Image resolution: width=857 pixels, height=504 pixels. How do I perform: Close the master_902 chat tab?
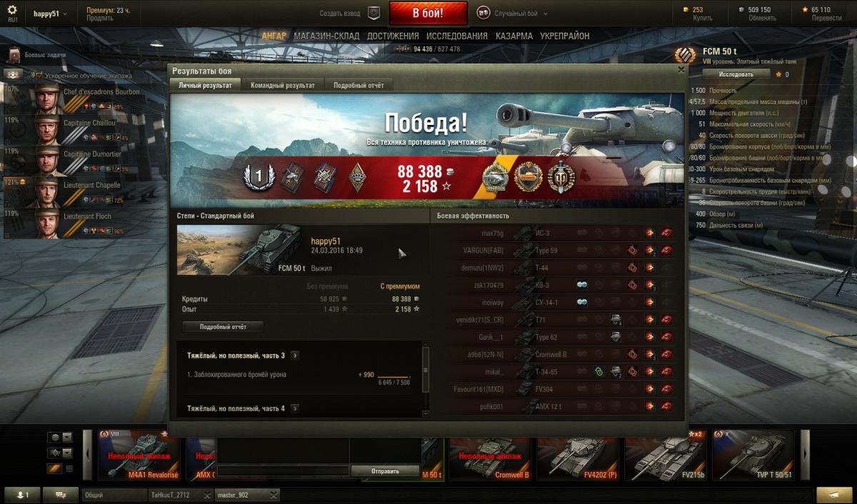274,495
